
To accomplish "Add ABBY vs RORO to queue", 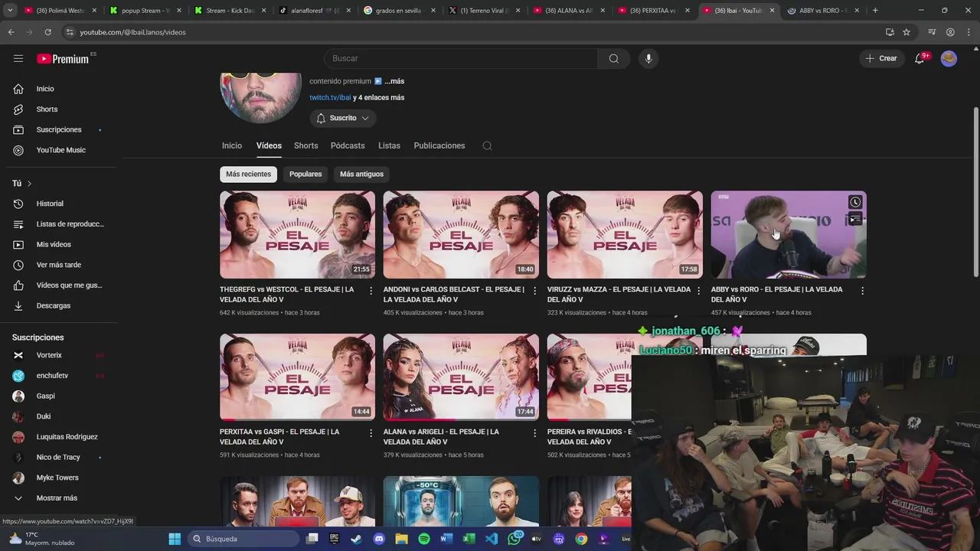I will [855, 219].
